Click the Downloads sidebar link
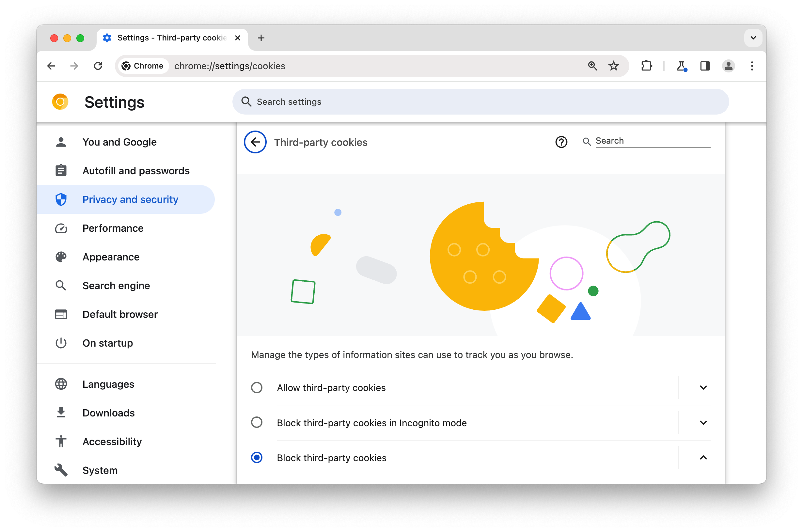 pyautogui.click(x=109, y=413)
